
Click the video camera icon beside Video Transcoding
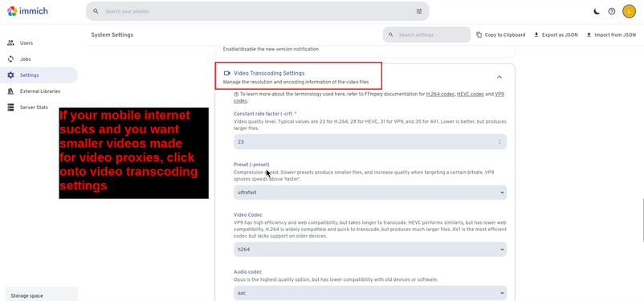click(226, 73)
